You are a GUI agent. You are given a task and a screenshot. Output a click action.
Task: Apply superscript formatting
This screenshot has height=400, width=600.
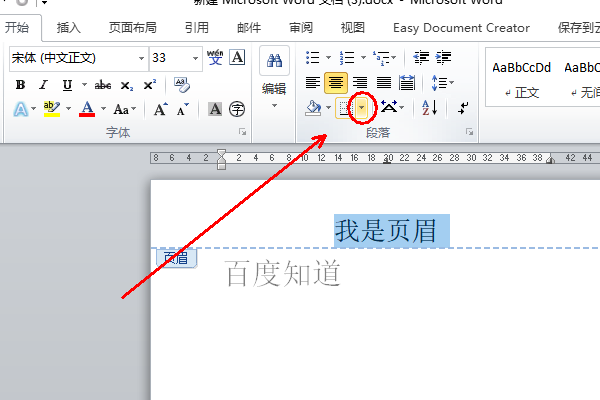148,85
